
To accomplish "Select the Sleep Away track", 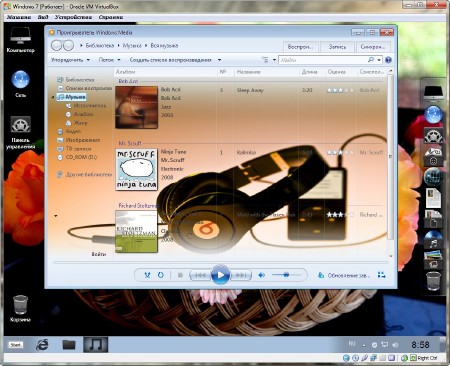I will tap(250, 90).
